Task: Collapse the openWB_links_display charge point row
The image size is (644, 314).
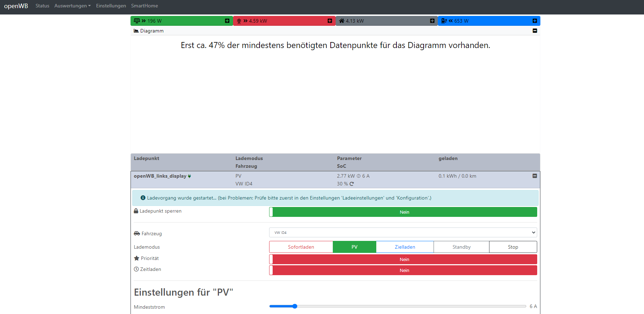Action: tap(535, 176)
